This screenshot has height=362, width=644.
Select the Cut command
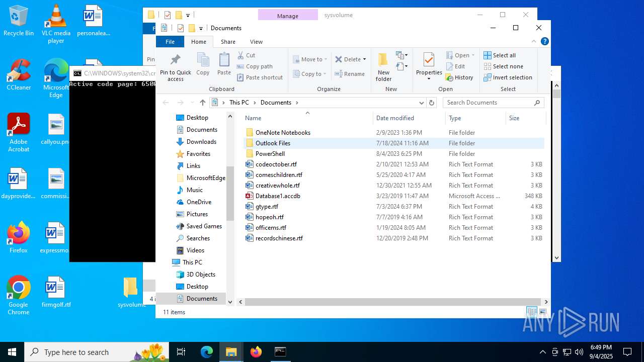[x=246, y=55]
